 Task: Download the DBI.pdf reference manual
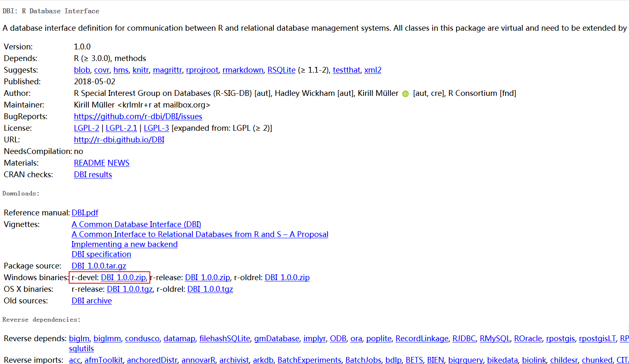(x=85, y=213)
